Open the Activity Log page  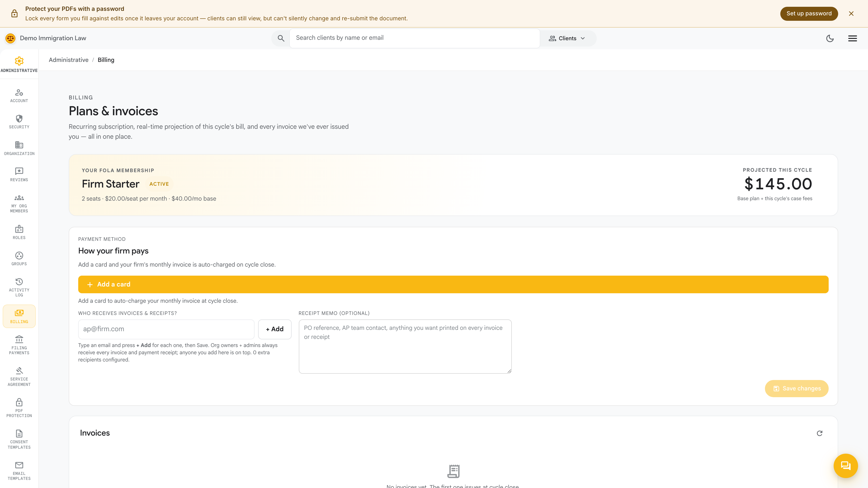(x=19, y=287)
